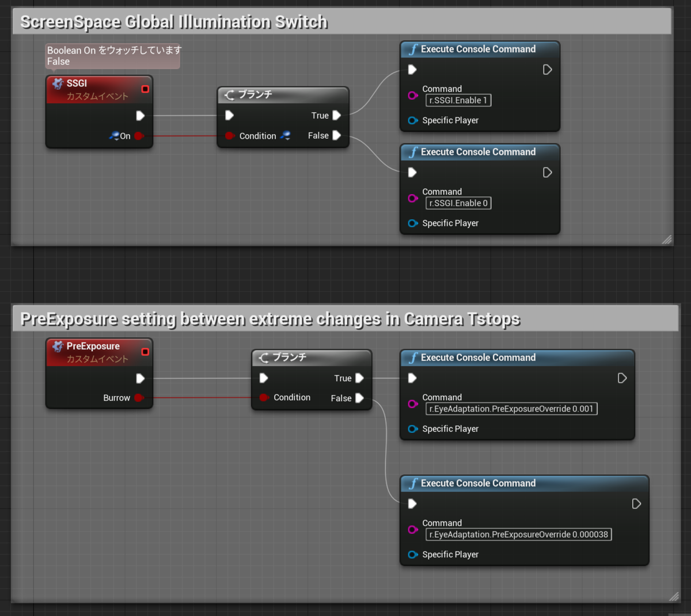Click Specific Player pin of PreExposureOverride 0.001 node
This screenshot has width=691, height=616.
click(x=412, y=429)
